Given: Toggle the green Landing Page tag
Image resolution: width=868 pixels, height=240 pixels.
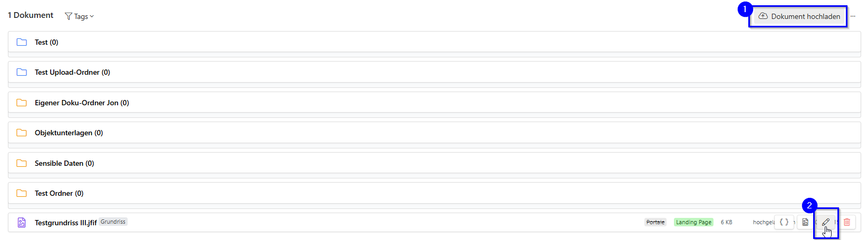Looking at the screenshot, I should [x=693, y=222].
